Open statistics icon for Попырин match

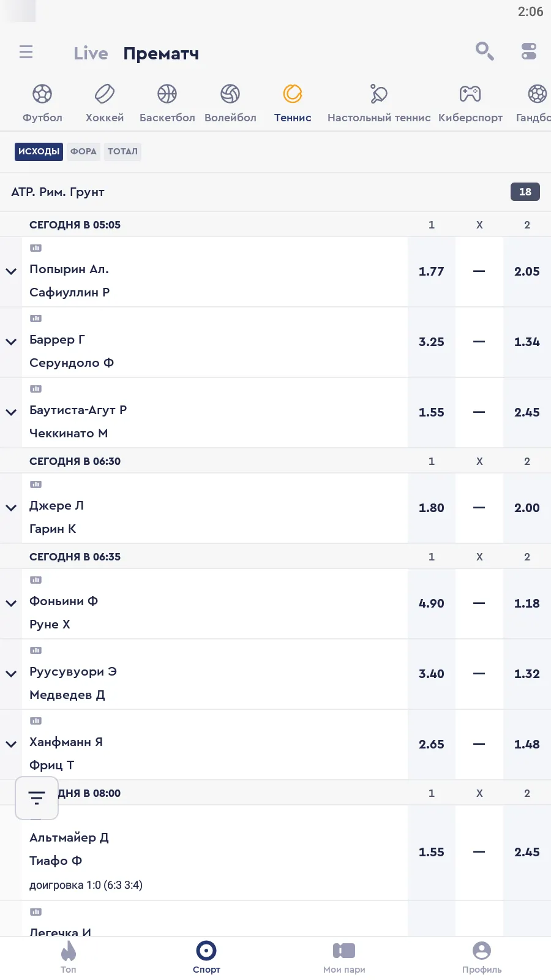pos(36,248)
